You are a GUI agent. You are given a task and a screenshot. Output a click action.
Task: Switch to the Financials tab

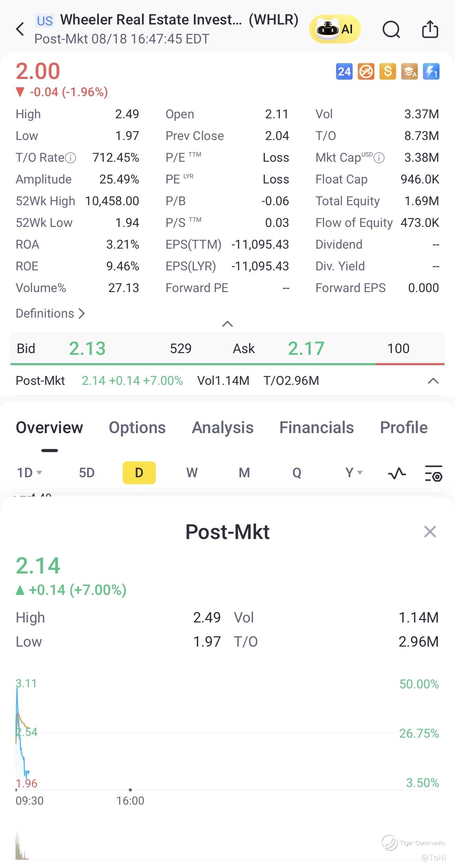point(316,428)
